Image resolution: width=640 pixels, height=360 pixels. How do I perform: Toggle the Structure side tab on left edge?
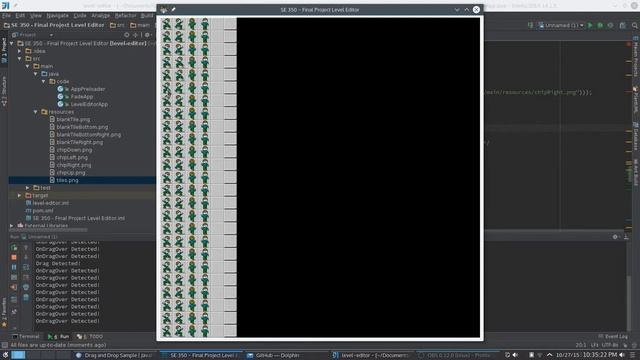4,91
